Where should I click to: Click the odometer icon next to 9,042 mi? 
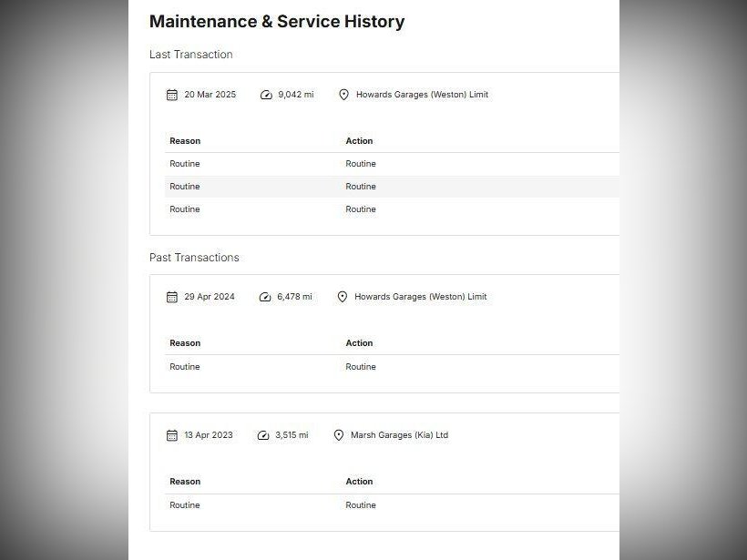pos(266,95)
